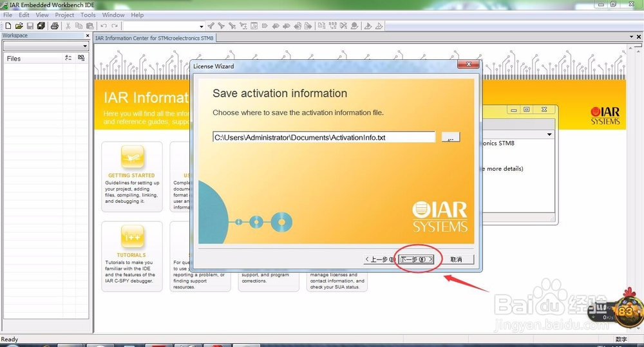Click the Files column header
This screenshot has width=644, height=347.
point(33,59)
